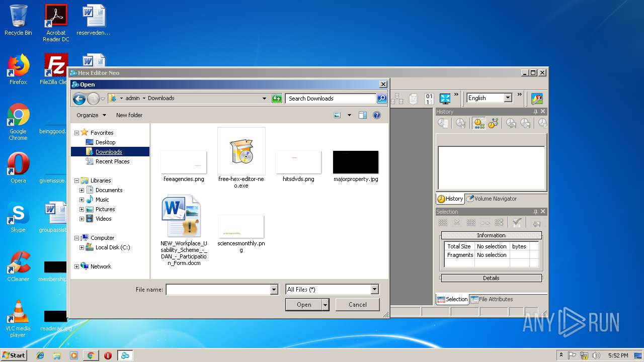Open the view options dropdown arrow
This screenshot has height=362, width=644.
(x=349, y=115)
